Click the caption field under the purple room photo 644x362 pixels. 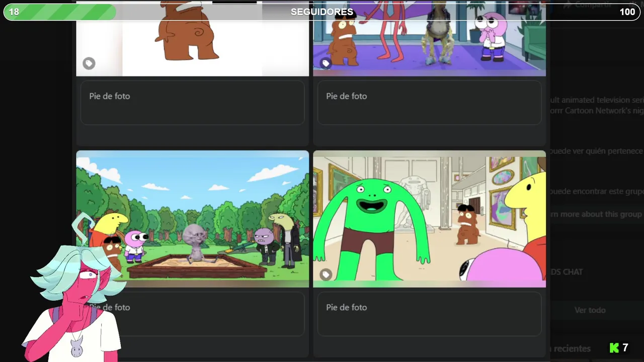[x=429, y=103]
